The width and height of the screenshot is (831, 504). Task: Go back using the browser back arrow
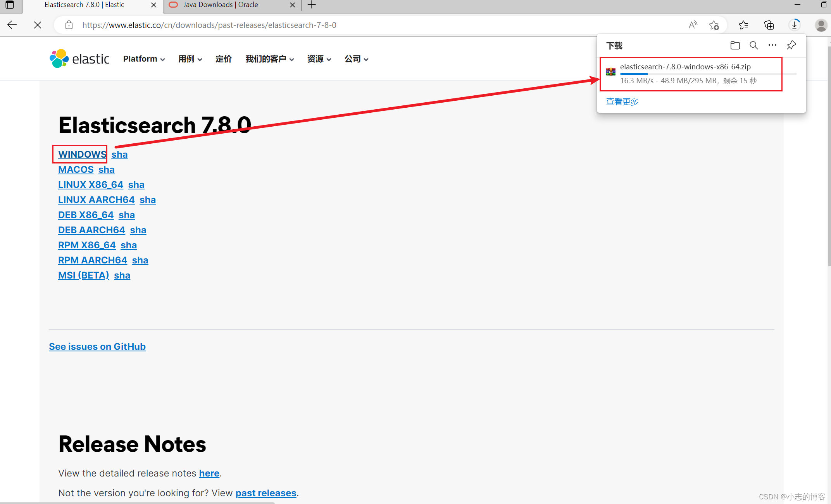click(12, 25)
